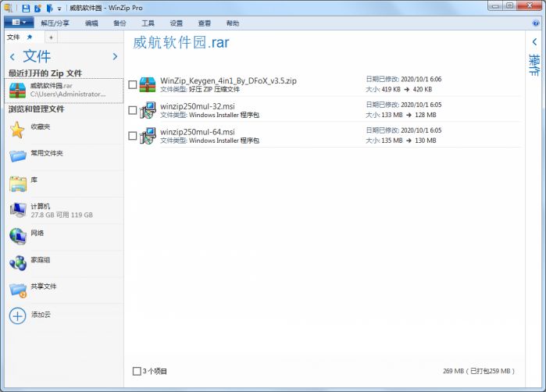Check the WinZip_Keygen zip file checkbox
This screenshot has width=546, height=392.
coord(132,84)
